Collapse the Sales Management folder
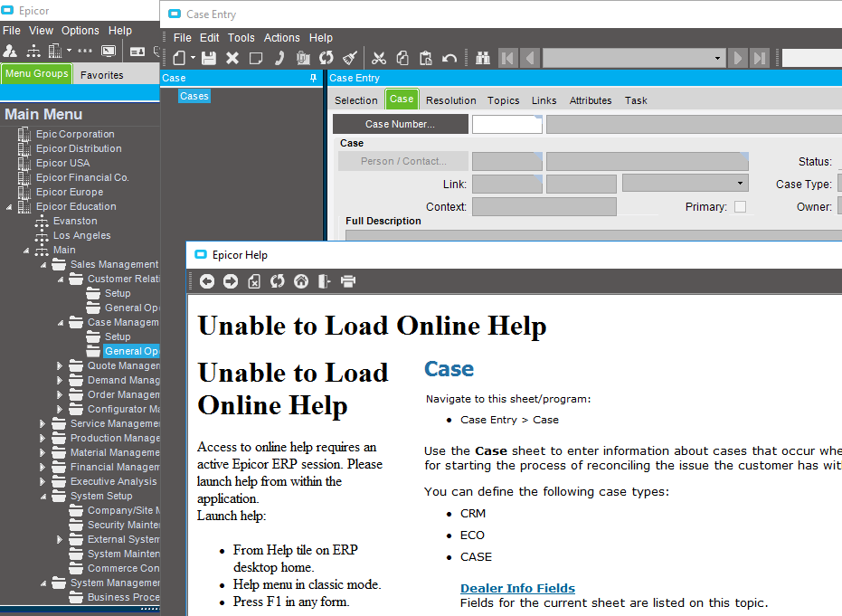 pos(43,265)
